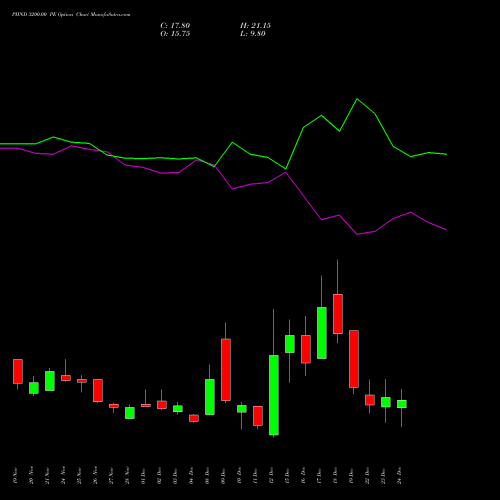Click the tall green candle for 12 Dec
The image size is (500, 500).
tap(274, 395)
